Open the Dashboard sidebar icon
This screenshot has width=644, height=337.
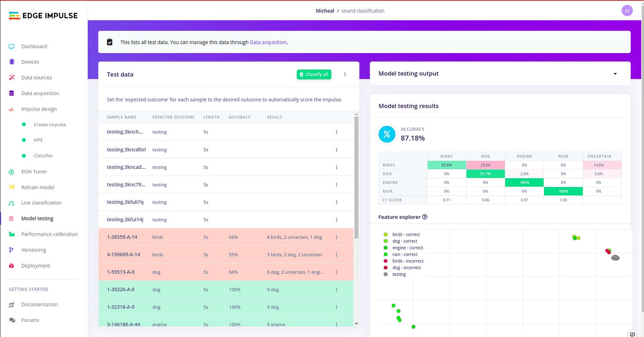pos(12,46)
